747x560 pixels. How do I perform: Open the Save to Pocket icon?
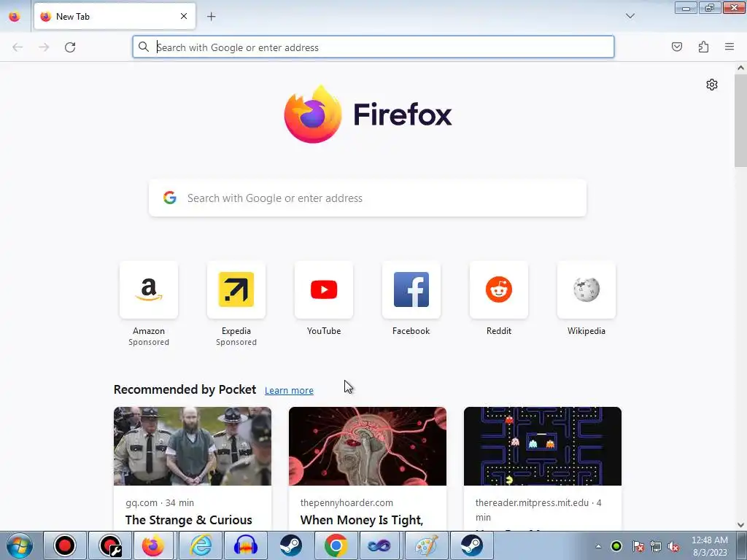tap(676, 47)
